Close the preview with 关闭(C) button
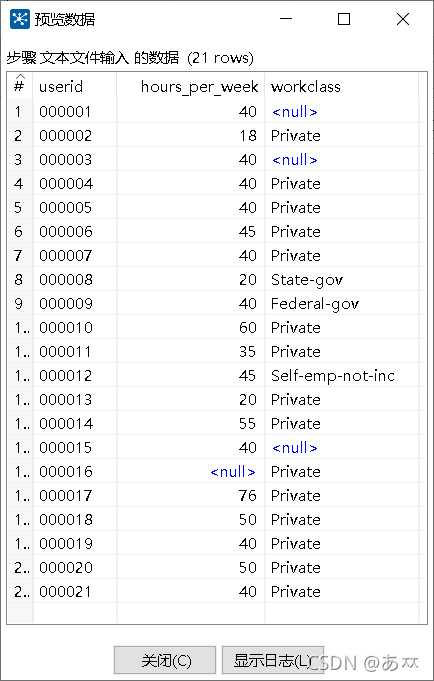 coord(165,661)
